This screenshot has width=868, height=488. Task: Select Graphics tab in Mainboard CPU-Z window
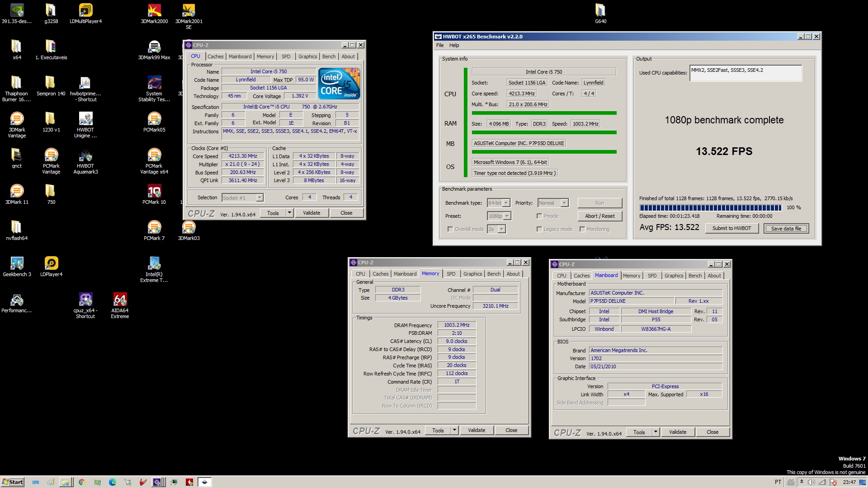(674, 276)
